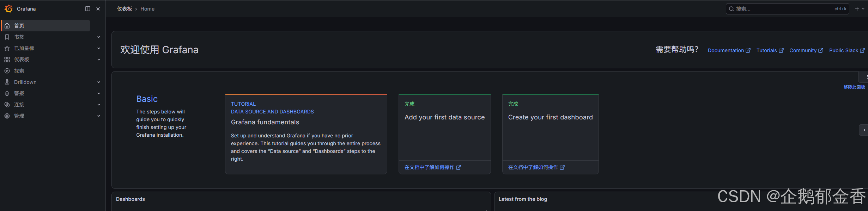The height and width of the screenshot is (211, 868).
Task: Open the Add your first data source card
Action: 445,134
